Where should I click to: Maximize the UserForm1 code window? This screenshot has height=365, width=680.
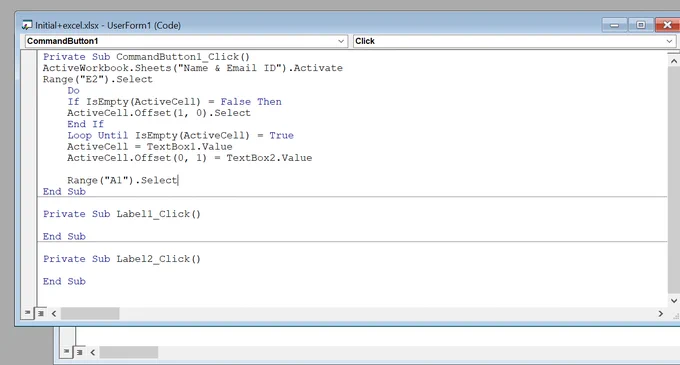[x=641, y=25]
